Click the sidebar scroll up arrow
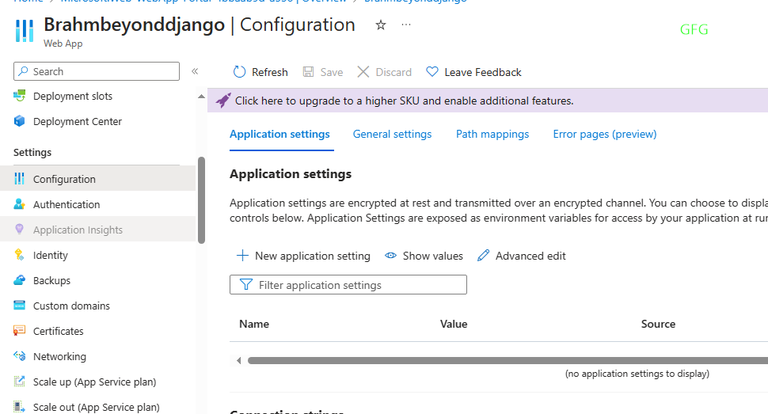The image size is (768, 414). (x=201, y=97)
